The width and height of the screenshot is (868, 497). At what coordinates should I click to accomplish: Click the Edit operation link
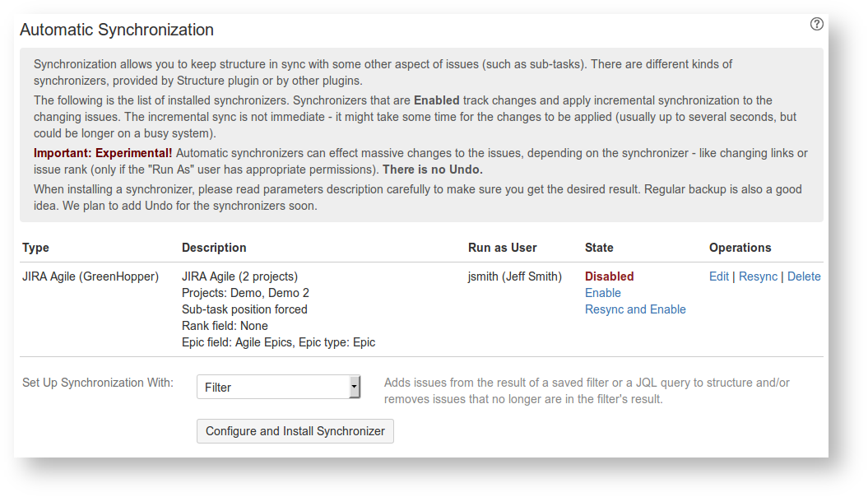[x=718, y=276]
